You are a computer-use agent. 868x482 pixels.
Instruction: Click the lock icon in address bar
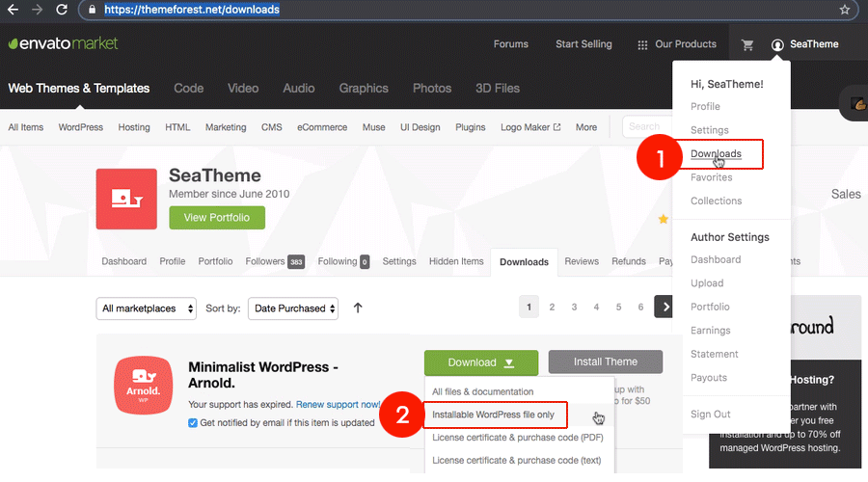93,10
